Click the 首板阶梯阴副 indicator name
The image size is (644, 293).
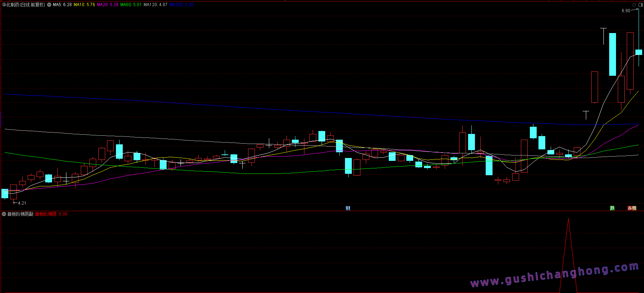click(x=20, y=214)
